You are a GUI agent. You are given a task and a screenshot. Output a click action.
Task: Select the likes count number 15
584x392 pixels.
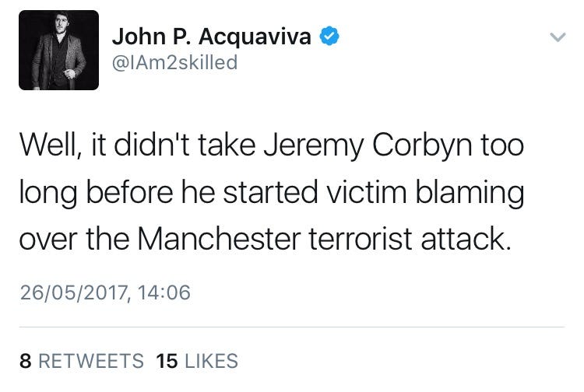167,361
